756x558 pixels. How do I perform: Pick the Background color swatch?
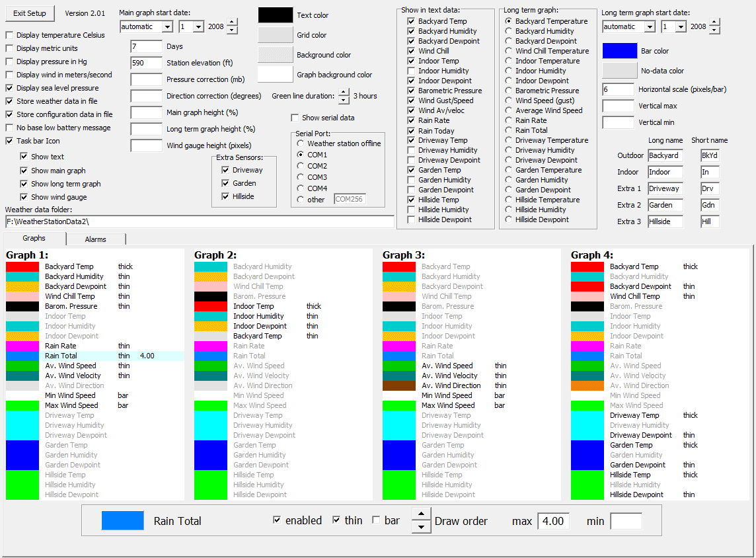pyautogui.click(x=276, y=54)
